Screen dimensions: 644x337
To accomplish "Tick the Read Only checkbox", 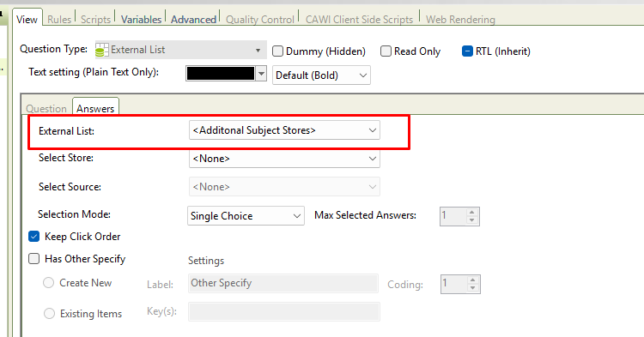I will tap(386, 51).
